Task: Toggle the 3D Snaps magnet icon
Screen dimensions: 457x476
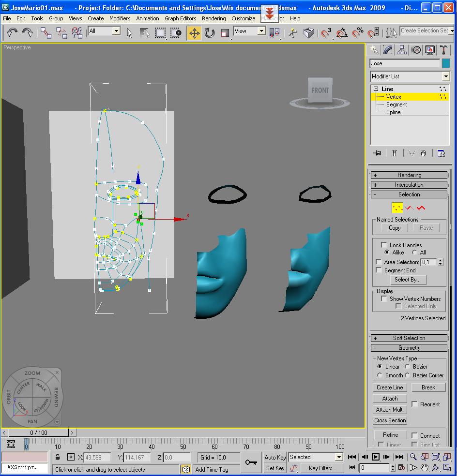Action: [x=326, y=33]
